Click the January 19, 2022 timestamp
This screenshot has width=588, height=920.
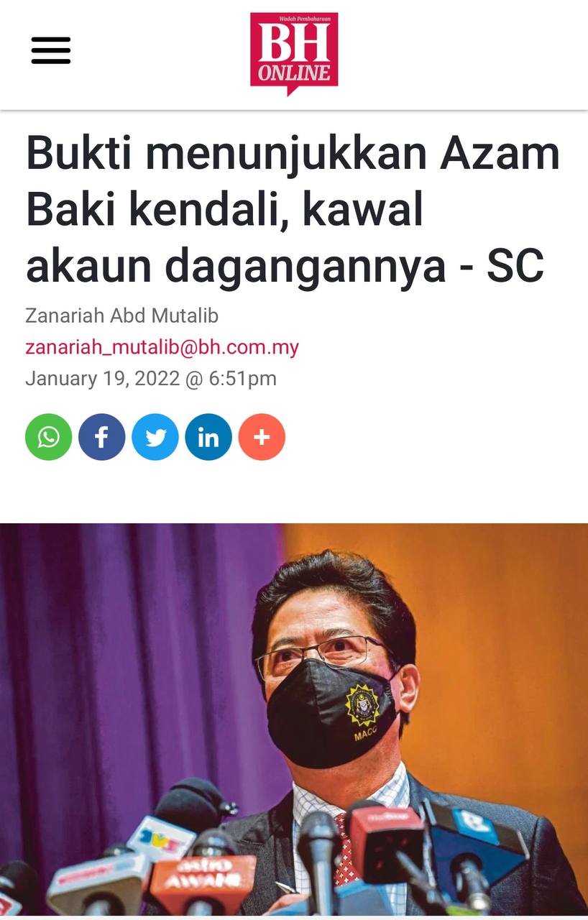coord(151,378)
